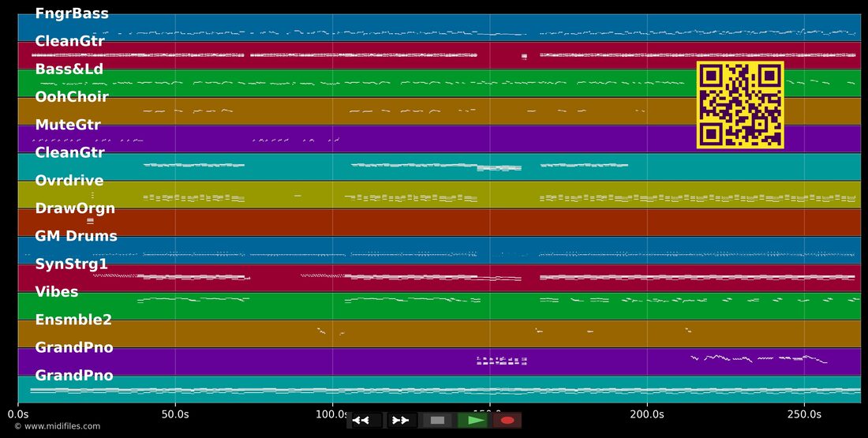
Task: Select the Bass&Ld track label
Action: click(69, 69)
